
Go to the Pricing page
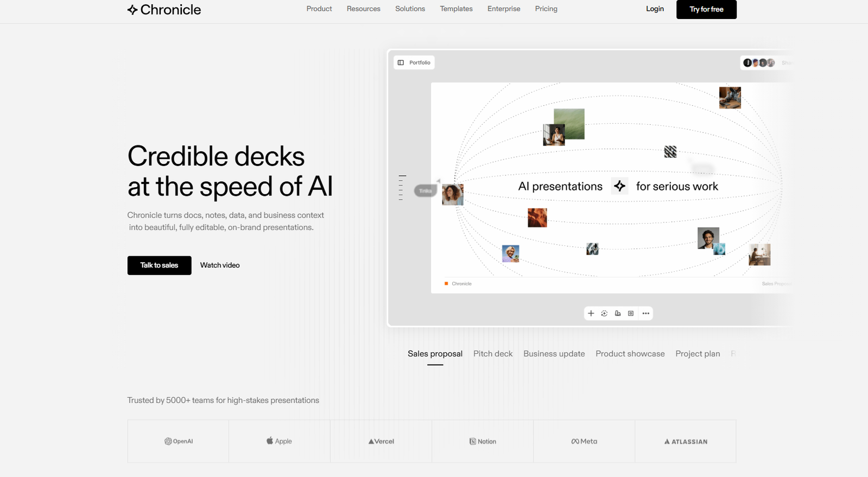(x=546, y=9)
